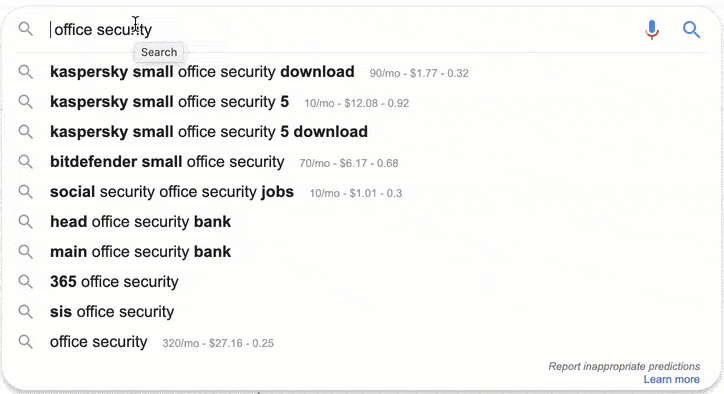Click inside the office security search field
This screenshot has height=394, width=724.
click(342, 30)
